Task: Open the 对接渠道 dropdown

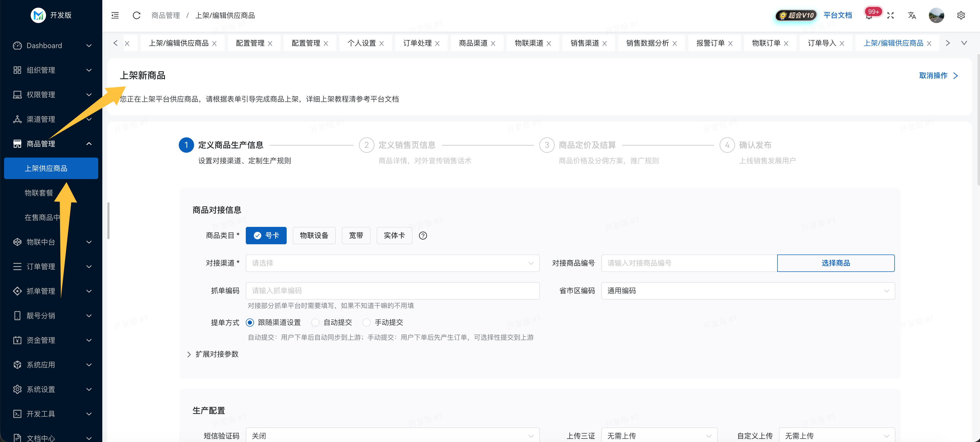Action: (392, 263)
